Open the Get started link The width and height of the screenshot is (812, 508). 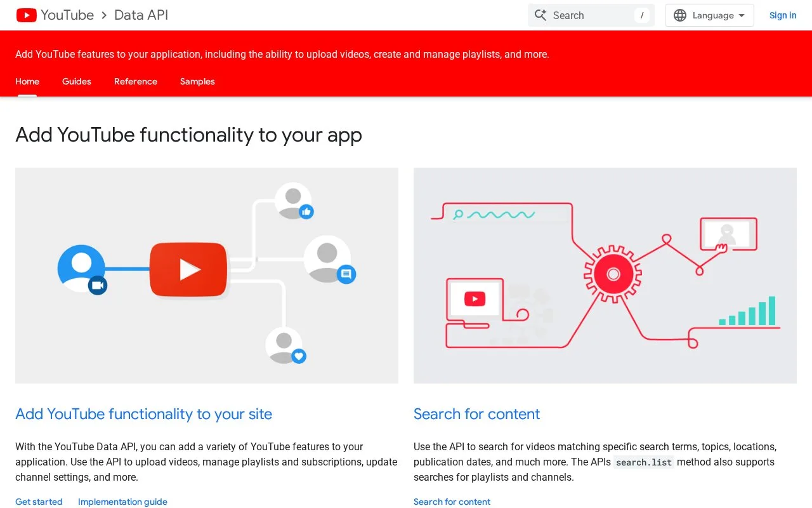click(x=39, y=502)
